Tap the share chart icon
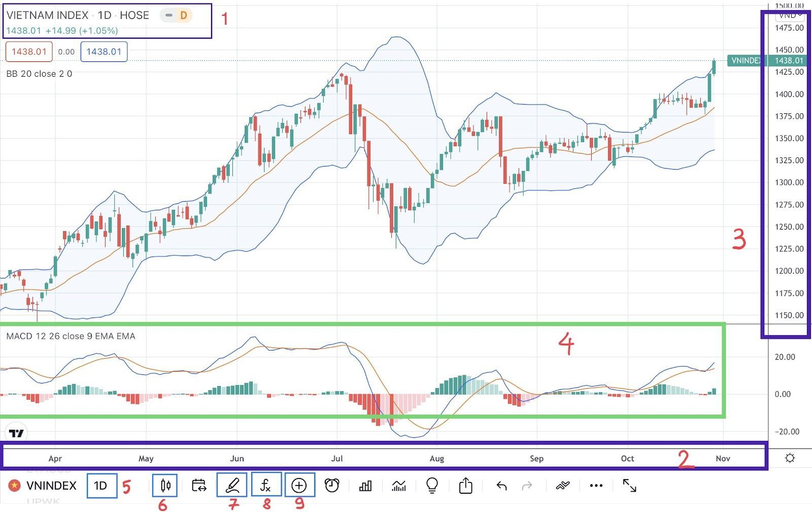812x512 pixels. tap(465, 486)
